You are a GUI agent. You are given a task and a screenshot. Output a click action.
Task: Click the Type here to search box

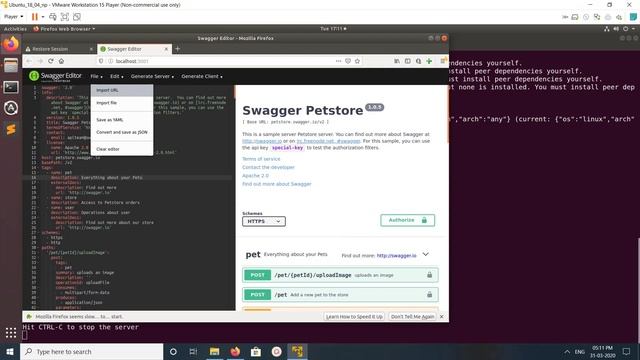pos(91,351)
